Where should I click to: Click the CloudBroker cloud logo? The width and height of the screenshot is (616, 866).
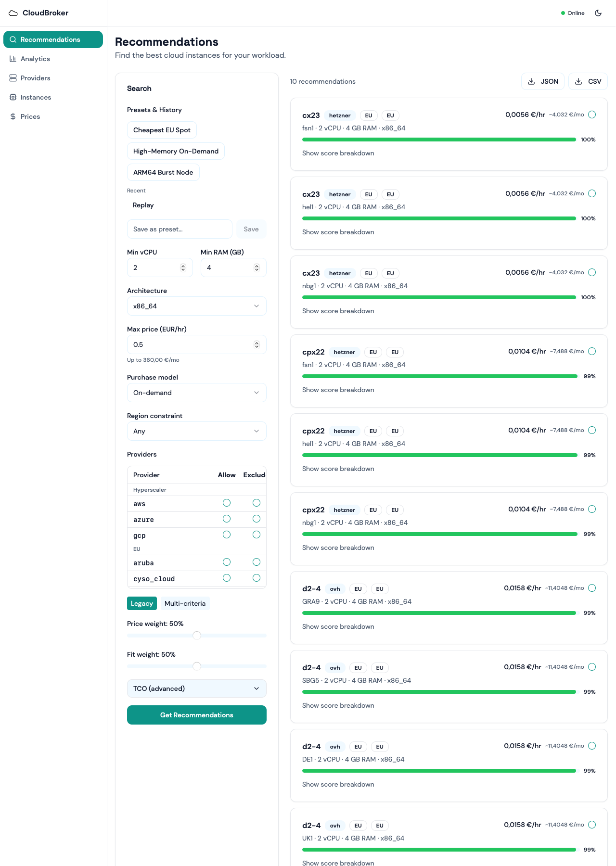12,13
